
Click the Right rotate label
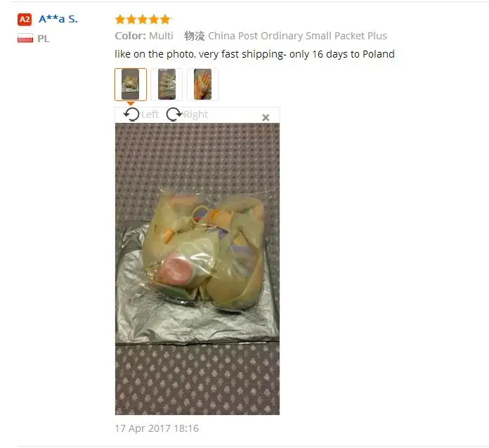point(195,114)
